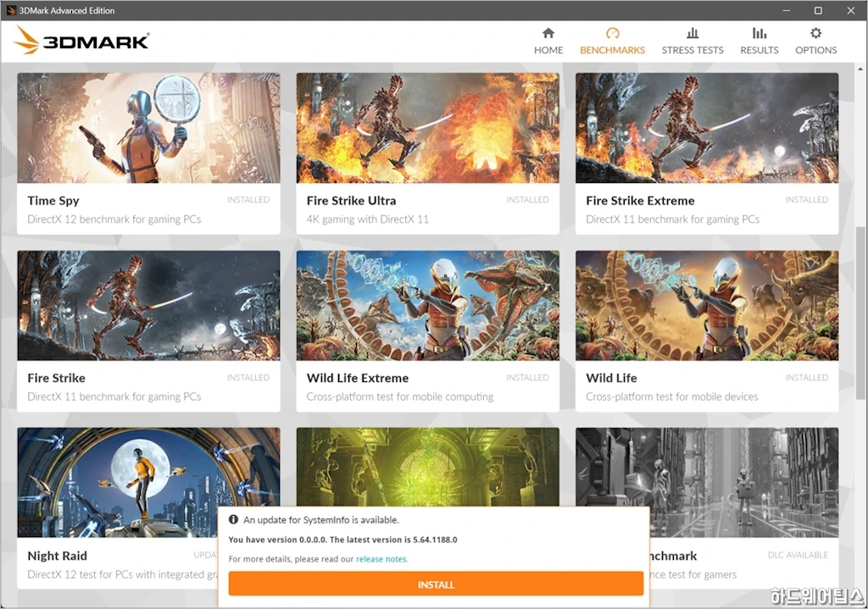Install the SystemInfo update

tap(436, 584)
